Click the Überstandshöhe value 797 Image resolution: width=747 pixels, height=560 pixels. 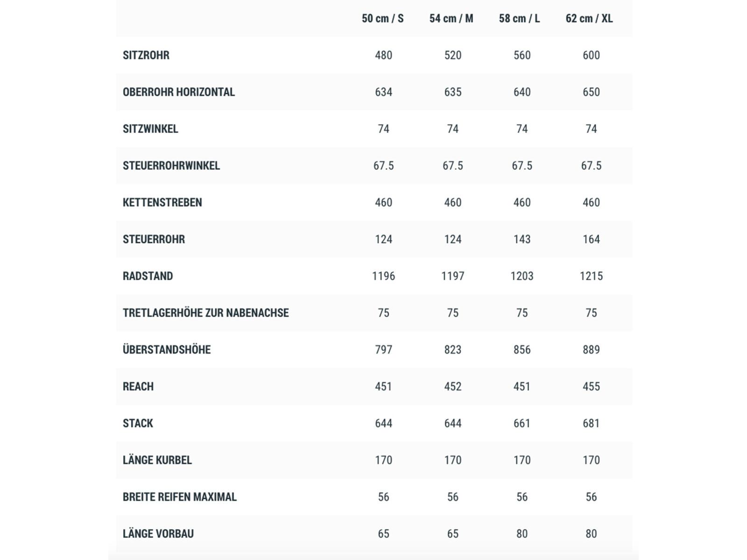coord(383,350)
